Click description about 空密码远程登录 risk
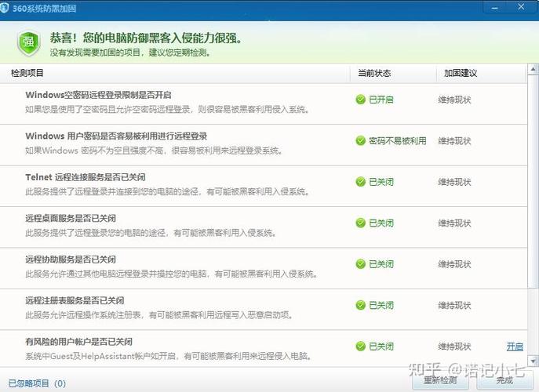Viewport: 539px width, 392px height. pyautogui.click(x=168, y=109)
